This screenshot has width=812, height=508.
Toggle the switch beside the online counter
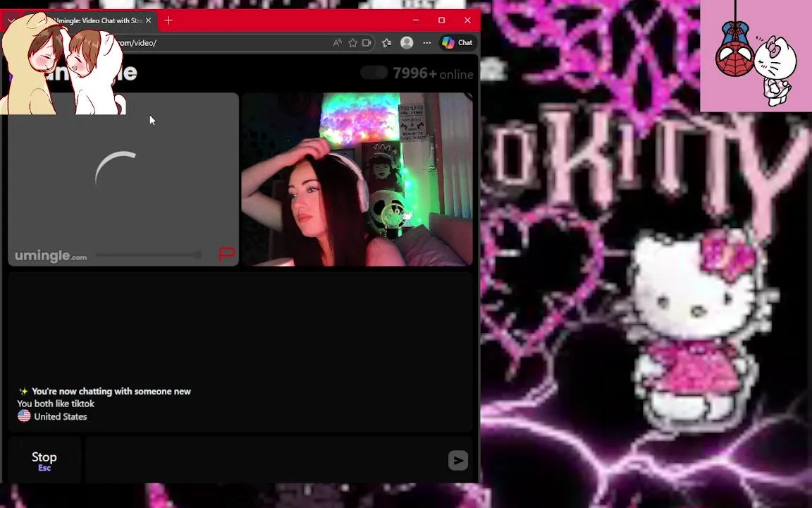[374, 73]
